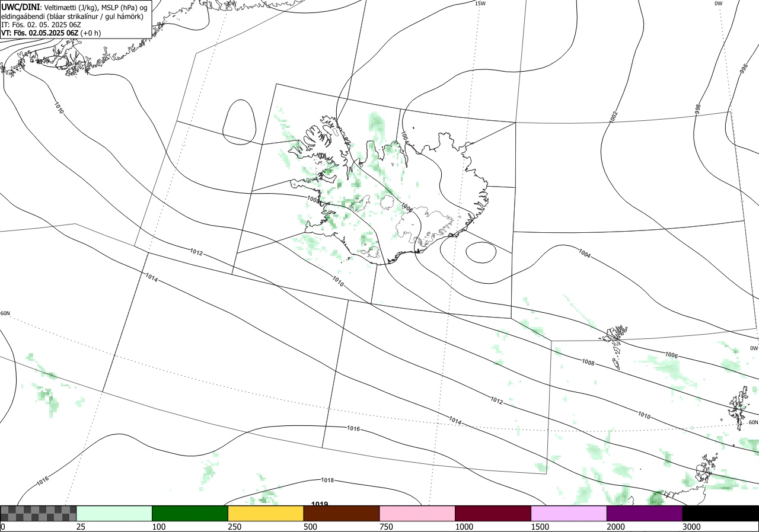
Task: Choose the dark purple 2000–3000 legend swatch
Action: (x=645, y=513)
